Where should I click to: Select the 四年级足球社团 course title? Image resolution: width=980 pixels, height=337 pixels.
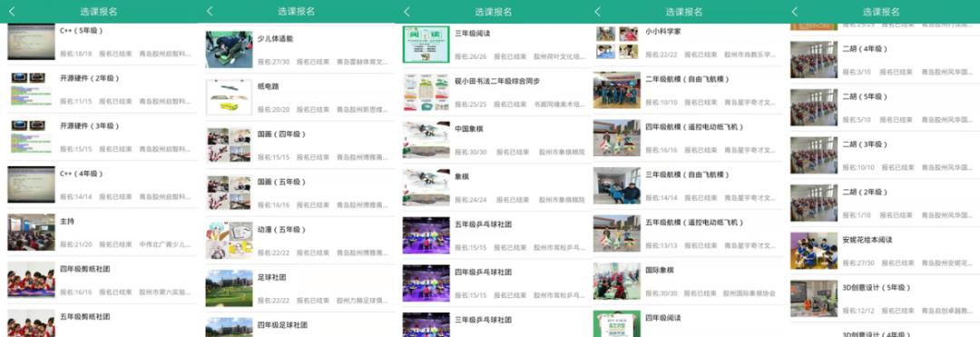point(282,325)
